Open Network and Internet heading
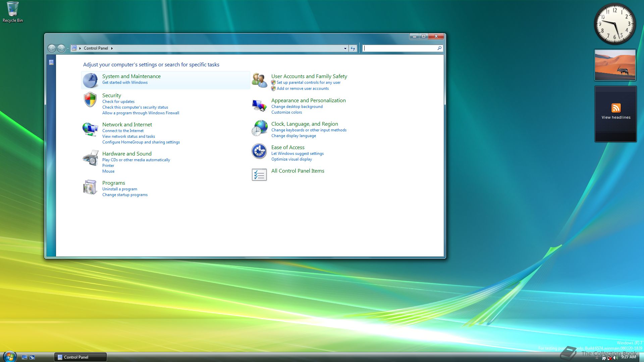Screen dimensions: 644x362 127,125
